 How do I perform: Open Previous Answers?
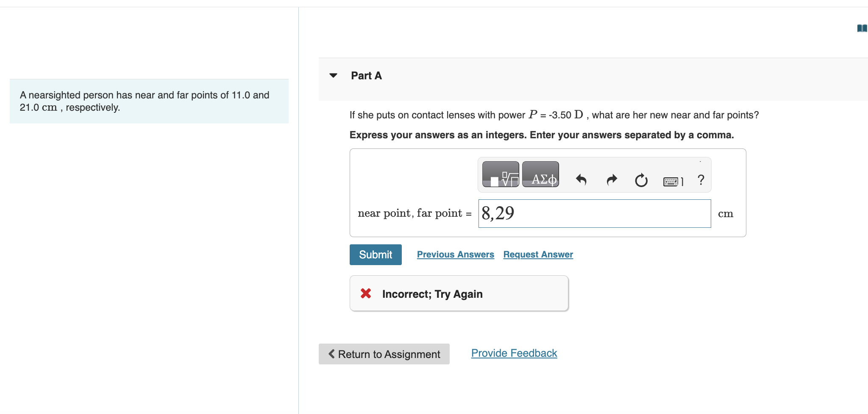455,254
